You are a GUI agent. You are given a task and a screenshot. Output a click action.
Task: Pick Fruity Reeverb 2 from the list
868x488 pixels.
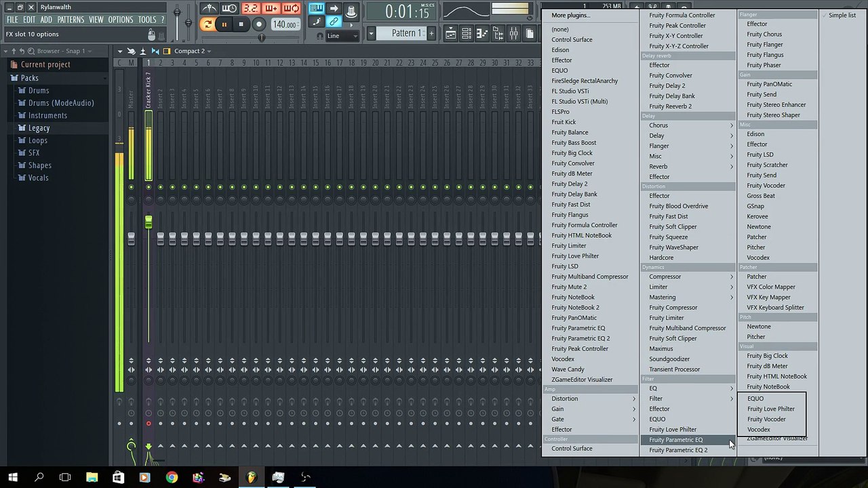tap(670, 106)
